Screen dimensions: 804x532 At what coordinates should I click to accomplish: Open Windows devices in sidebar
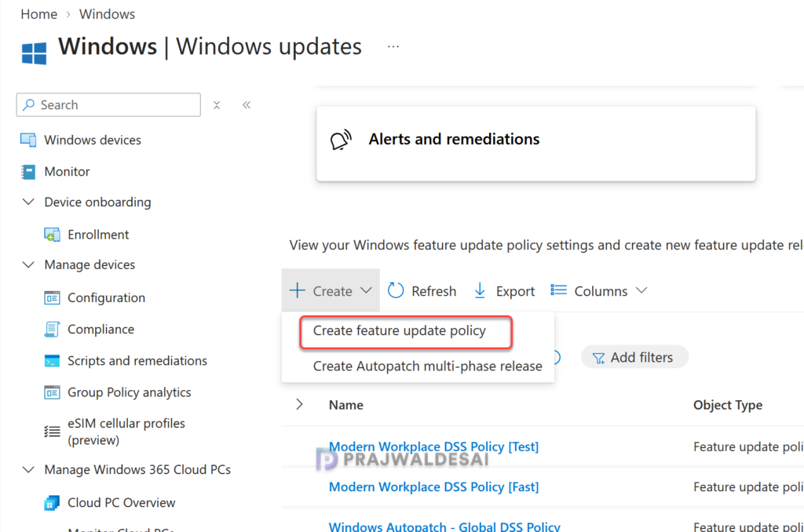coord(93,140)
